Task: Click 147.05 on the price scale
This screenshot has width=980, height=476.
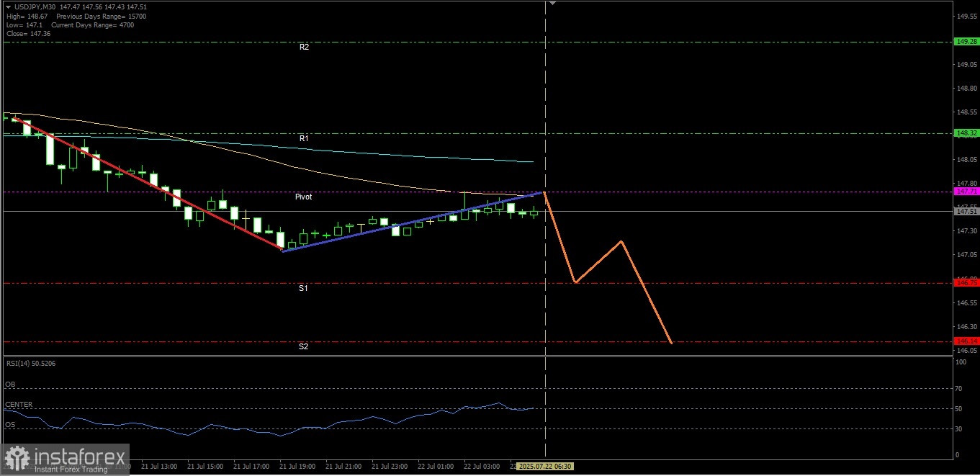Action: click(x=966, y=255)
